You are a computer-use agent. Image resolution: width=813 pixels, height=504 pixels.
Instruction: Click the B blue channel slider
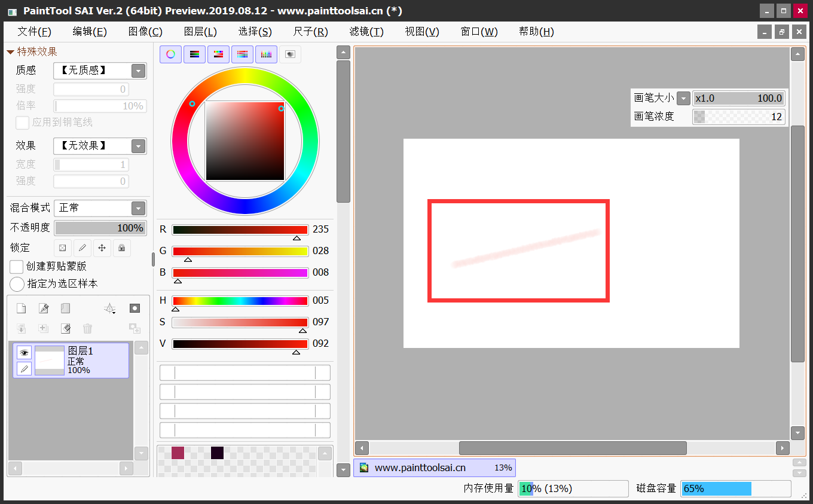240,273
